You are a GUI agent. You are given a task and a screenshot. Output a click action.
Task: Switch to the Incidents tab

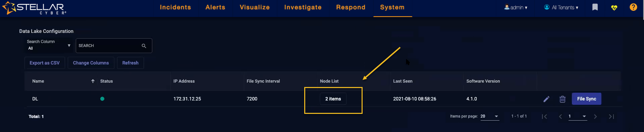(x=175, y=7)
